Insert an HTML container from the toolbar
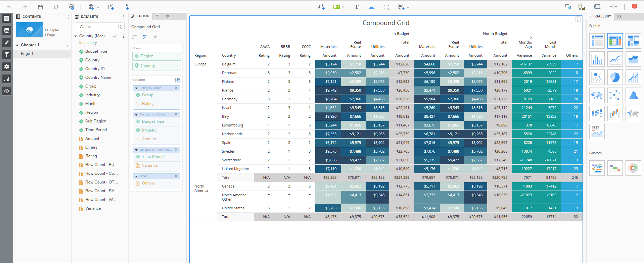The width and height of the screenshot is (644, 263). tap(387, 7)
